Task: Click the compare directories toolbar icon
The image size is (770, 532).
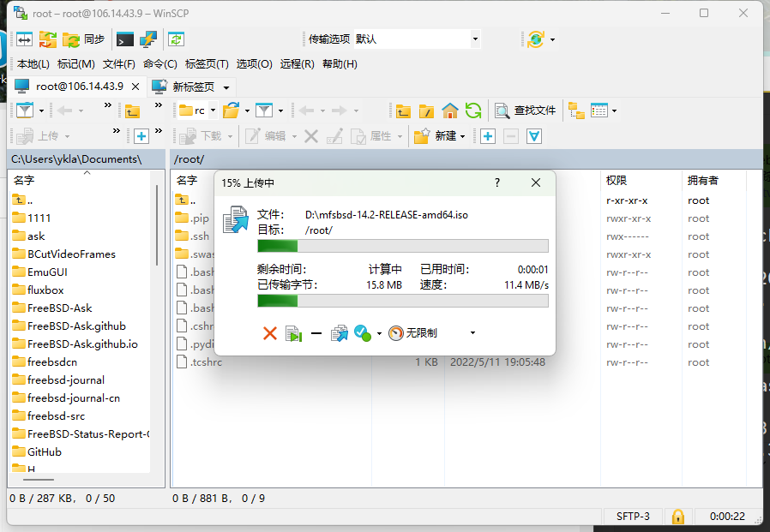Action: [24, 39]
